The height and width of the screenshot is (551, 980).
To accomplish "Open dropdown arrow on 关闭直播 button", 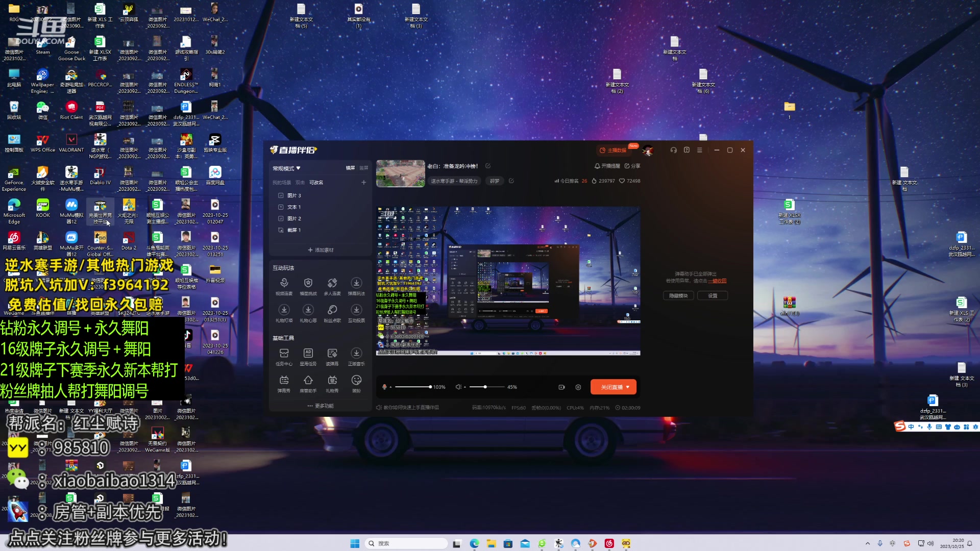I will pyautogui.click(x=628, y=387).
